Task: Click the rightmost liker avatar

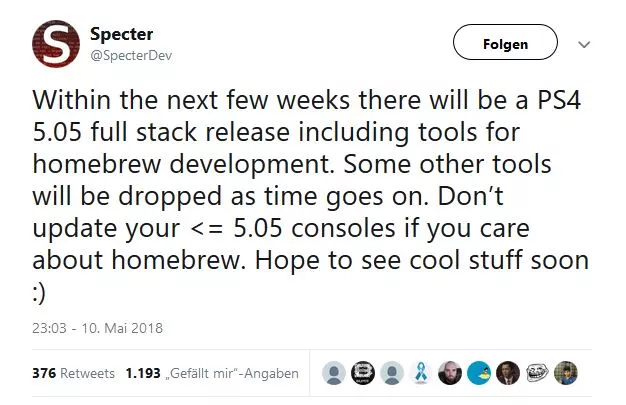Action: (x=566, y=373)
